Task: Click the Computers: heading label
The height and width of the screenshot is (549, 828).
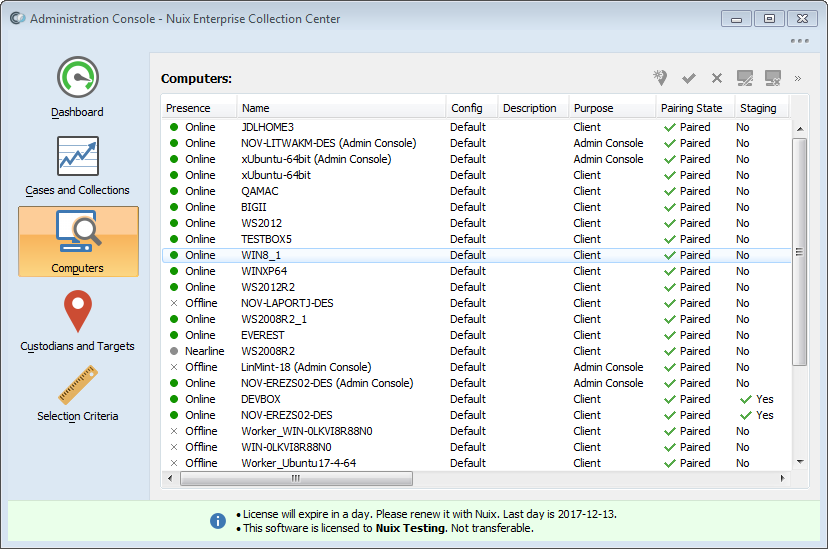Action: click(x=196, y=79)
